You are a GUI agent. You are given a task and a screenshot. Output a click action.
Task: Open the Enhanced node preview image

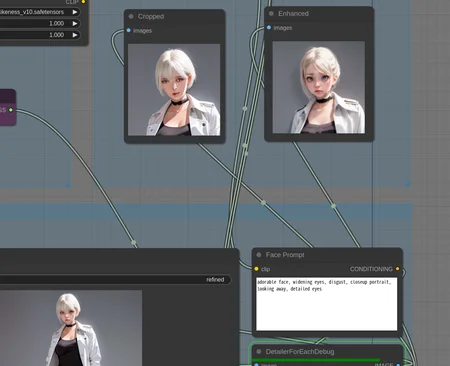(x=319, y=87)
